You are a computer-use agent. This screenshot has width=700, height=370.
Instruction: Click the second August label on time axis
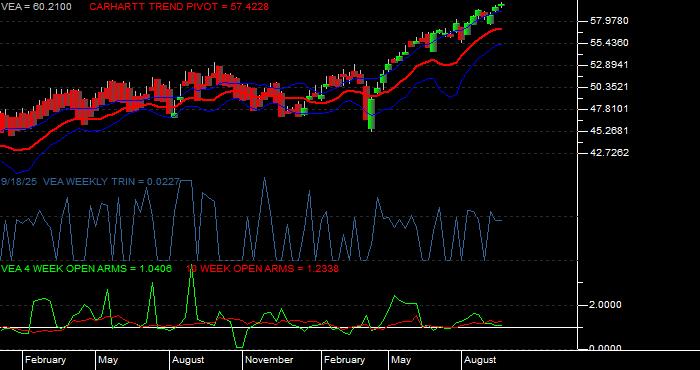480,360
